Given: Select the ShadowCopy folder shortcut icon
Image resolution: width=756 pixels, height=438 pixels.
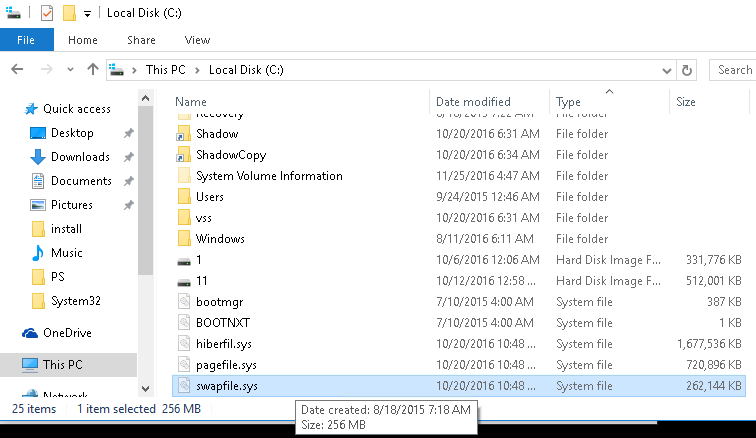Looking at the screenshot, I should click(x=184, y=155).
